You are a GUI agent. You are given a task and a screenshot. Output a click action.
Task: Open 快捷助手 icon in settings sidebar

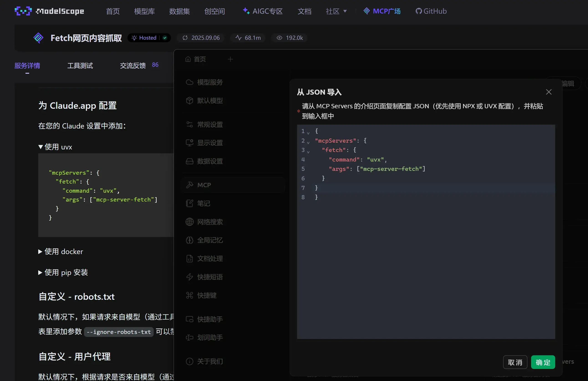(189, 319)
